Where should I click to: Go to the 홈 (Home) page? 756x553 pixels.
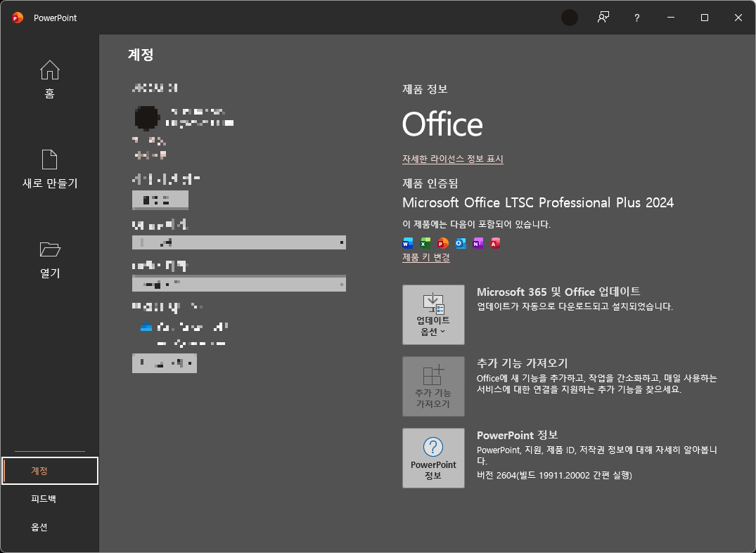[50, 80]
